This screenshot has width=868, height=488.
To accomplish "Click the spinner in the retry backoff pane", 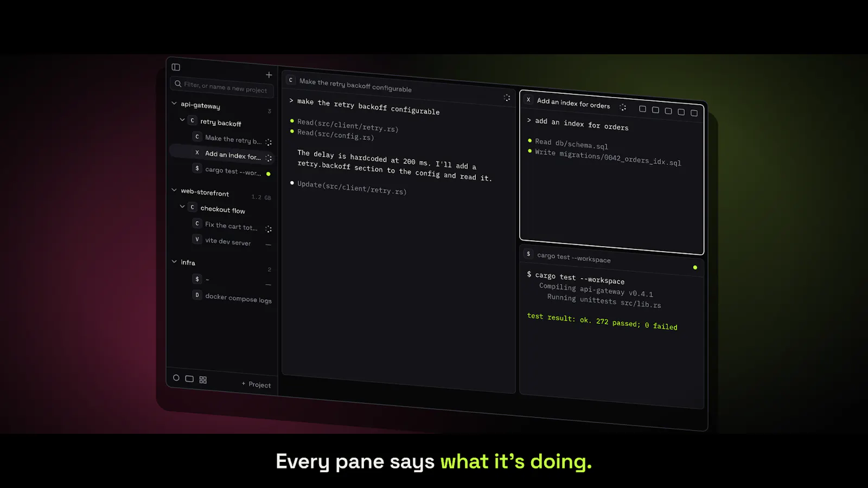I will click(507, 98).
